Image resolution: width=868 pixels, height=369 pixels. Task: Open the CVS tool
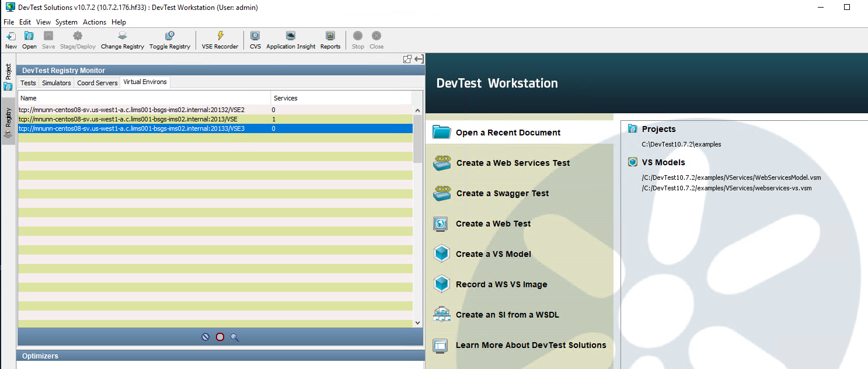click(255, 40)
